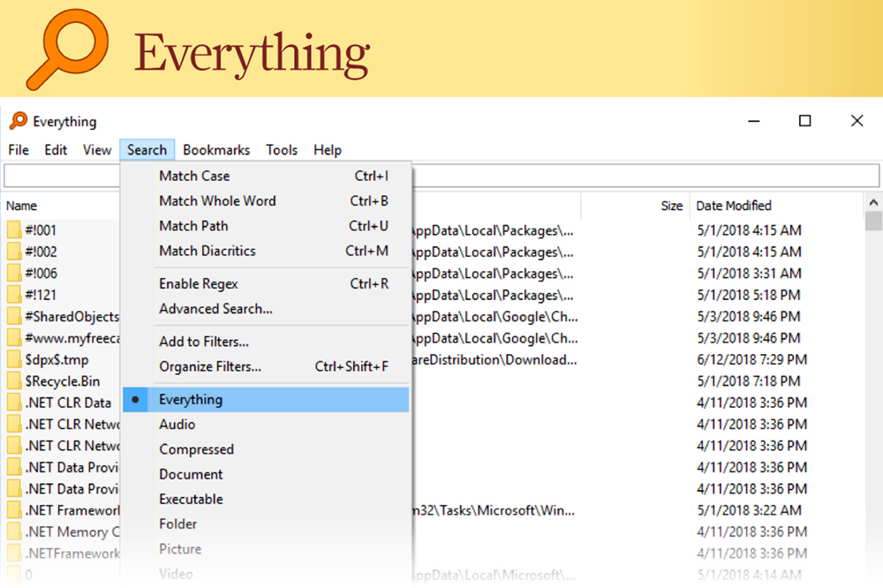This screenshot has height=588, width=883.
Task: Click the folder icon next to $Recycle.Bin
Action: (x=14, y=381)
